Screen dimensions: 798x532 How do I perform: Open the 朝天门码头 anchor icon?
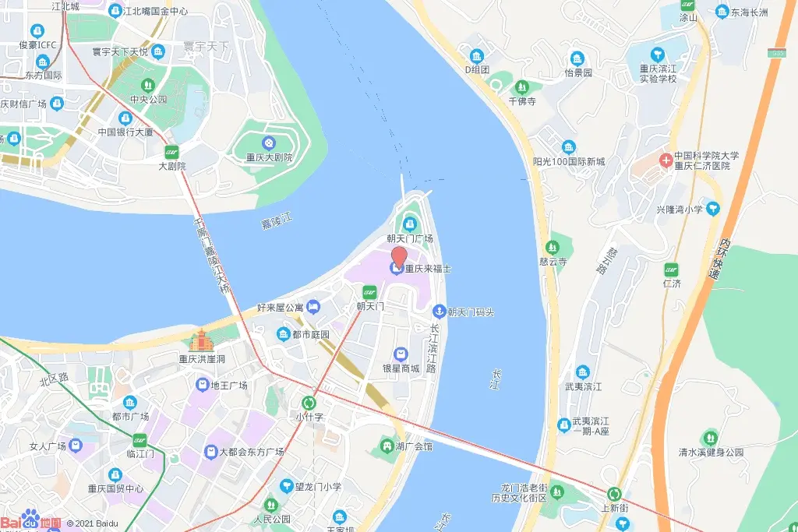point(440,312)
